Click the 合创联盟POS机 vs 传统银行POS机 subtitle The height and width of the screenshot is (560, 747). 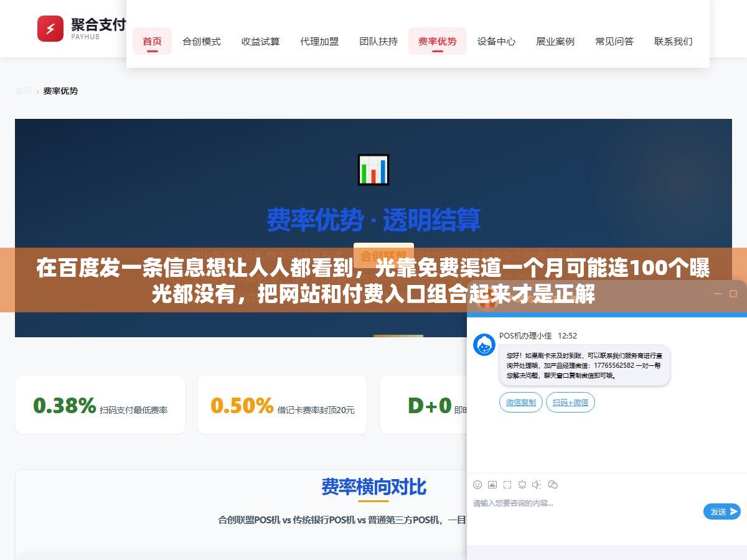pos(342,520)
